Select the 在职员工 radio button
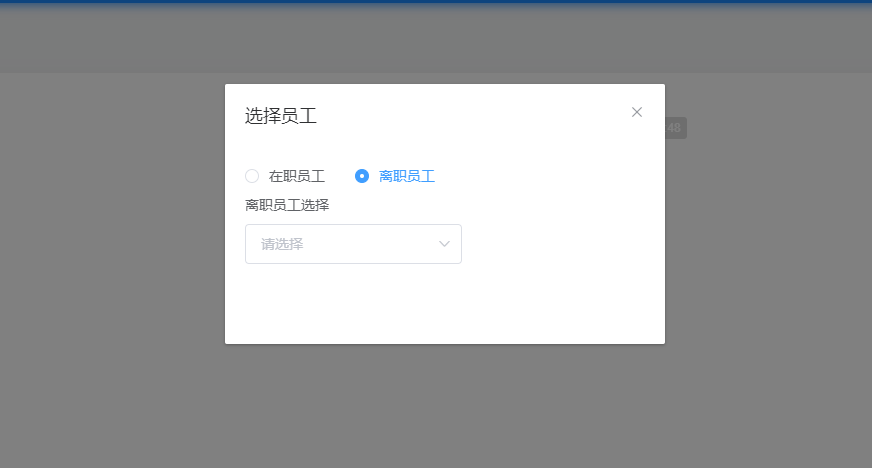This screenshot has height=468, width=872. (x=252, y=176)
